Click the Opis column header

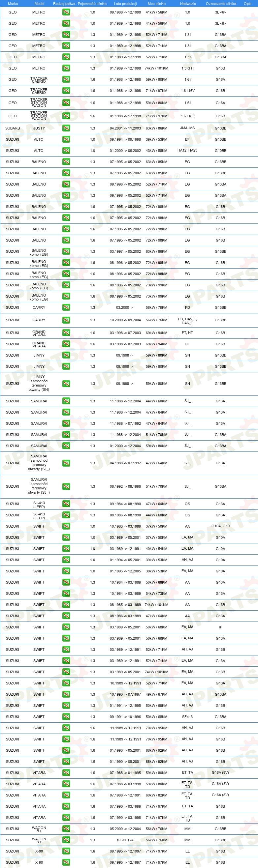[247, 4]
